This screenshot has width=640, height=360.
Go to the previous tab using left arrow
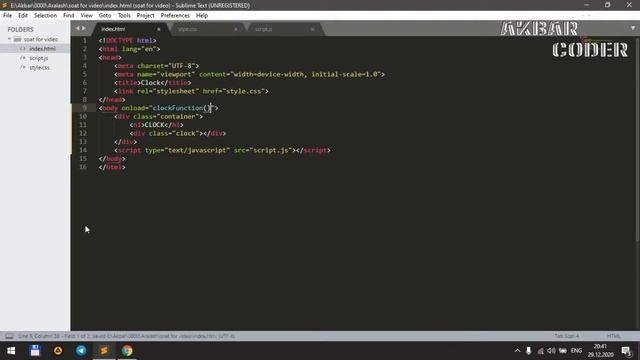tap(78, 28)
